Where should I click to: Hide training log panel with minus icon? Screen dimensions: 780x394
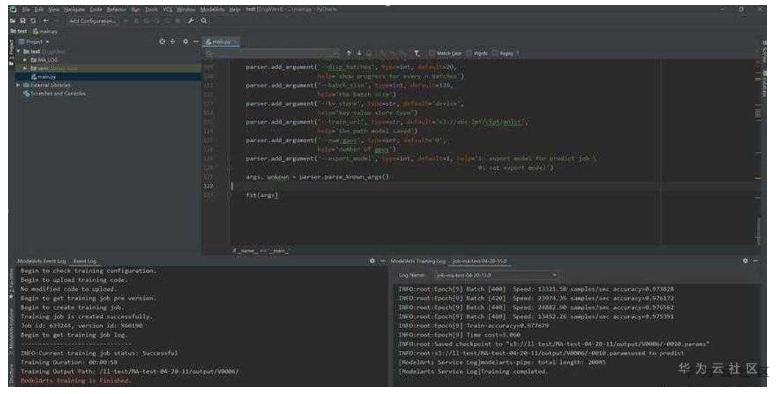click(756, 261)
